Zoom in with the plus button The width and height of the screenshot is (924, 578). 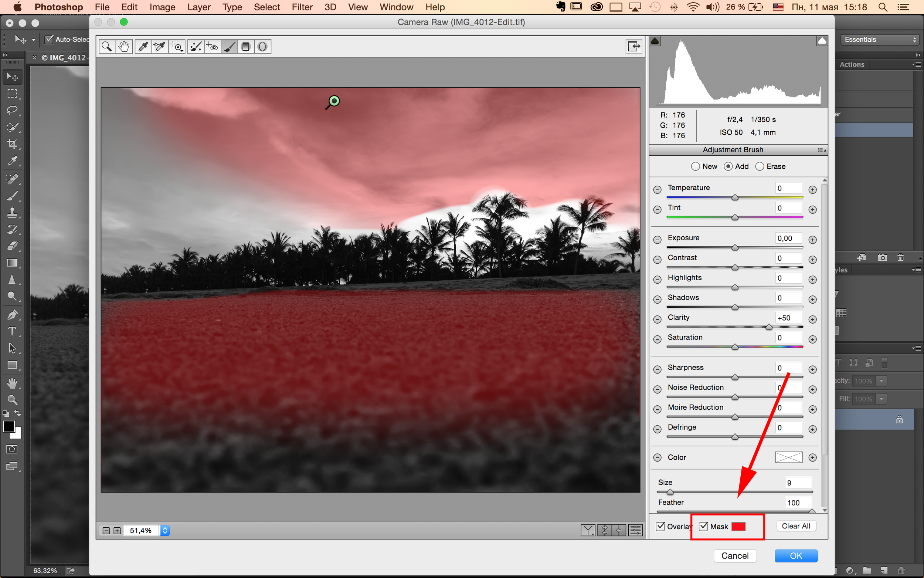click(117, 531)
